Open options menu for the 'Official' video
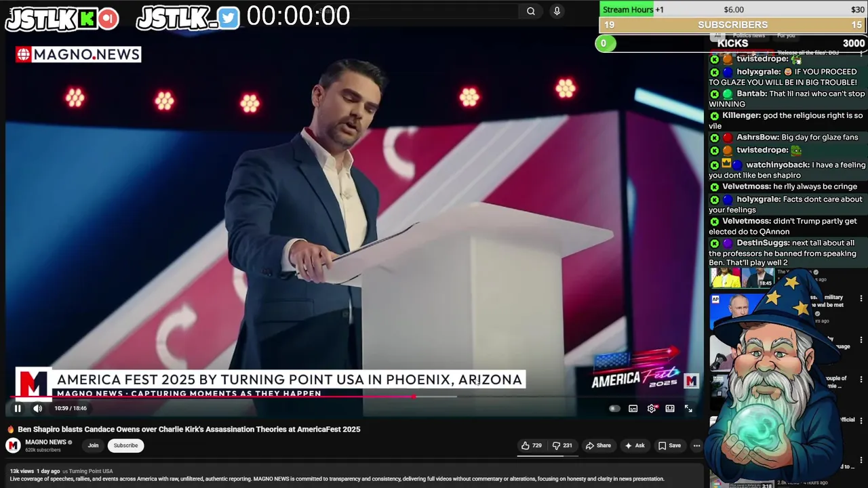868x488 pixels. [x=861, y=420]
